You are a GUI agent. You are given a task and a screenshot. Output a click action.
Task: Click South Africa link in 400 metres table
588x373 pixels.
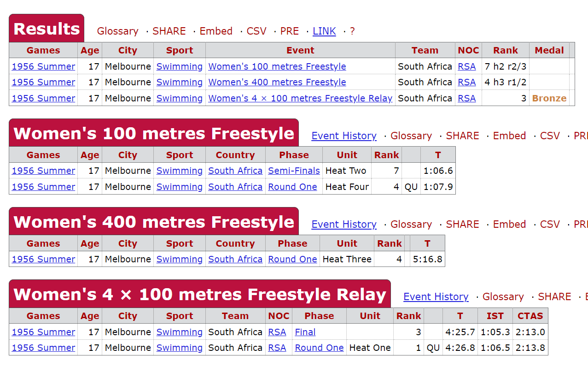pyautogui.click(x=235, y=259)
